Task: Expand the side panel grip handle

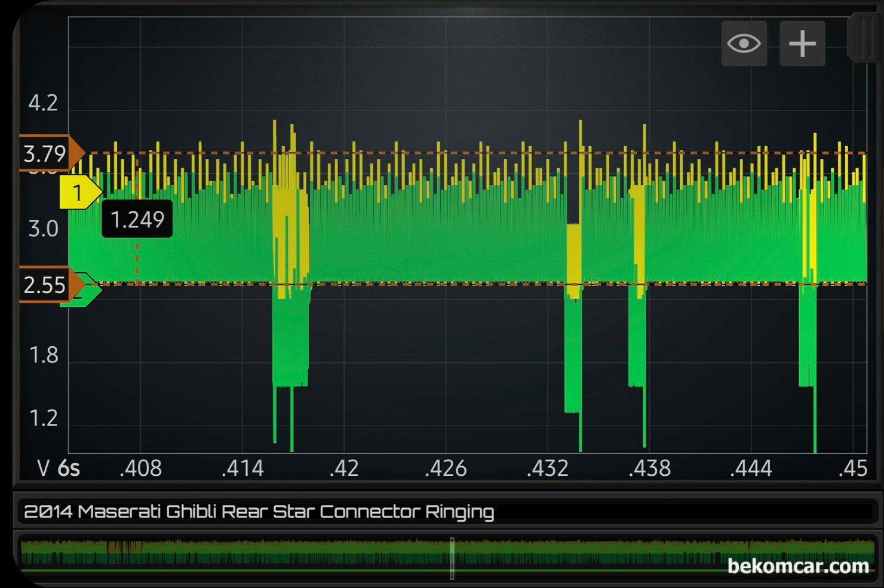Action: [x=865, y=37]
